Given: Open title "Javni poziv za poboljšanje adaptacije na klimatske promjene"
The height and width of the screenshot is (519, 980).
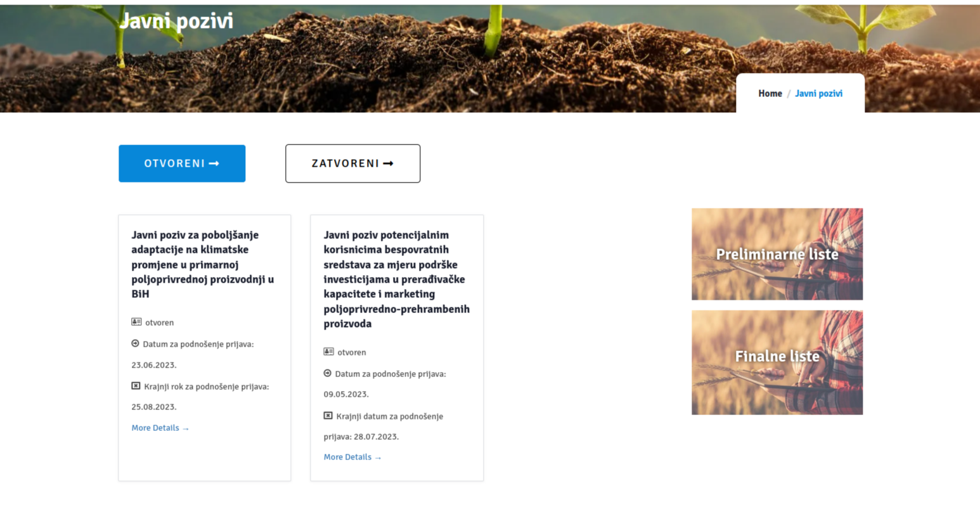Looking at the screenshot, I should click(203, 264).
